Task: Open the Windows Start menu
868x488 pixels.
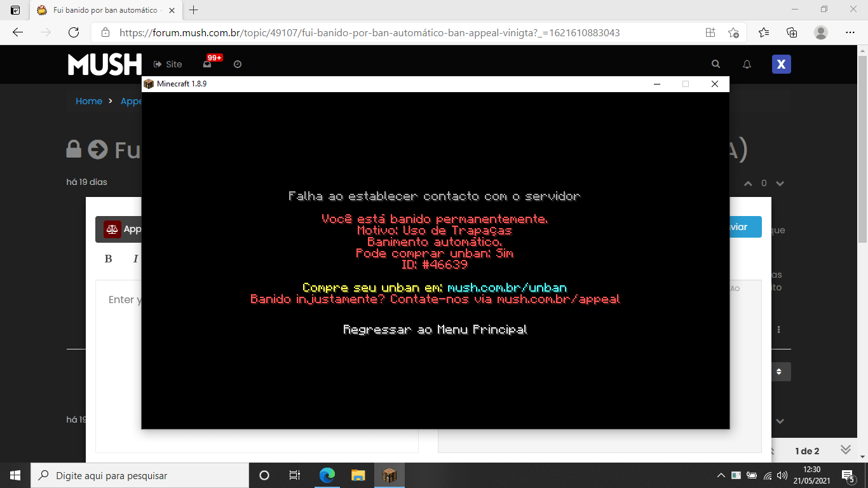Action: click(15, 475)
